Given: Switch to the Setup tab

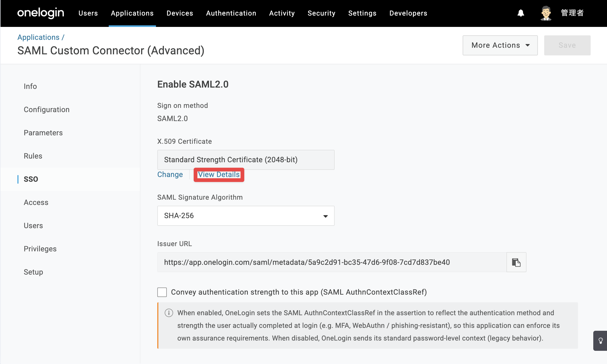Looking at the screenshot, I should (33, 272).
